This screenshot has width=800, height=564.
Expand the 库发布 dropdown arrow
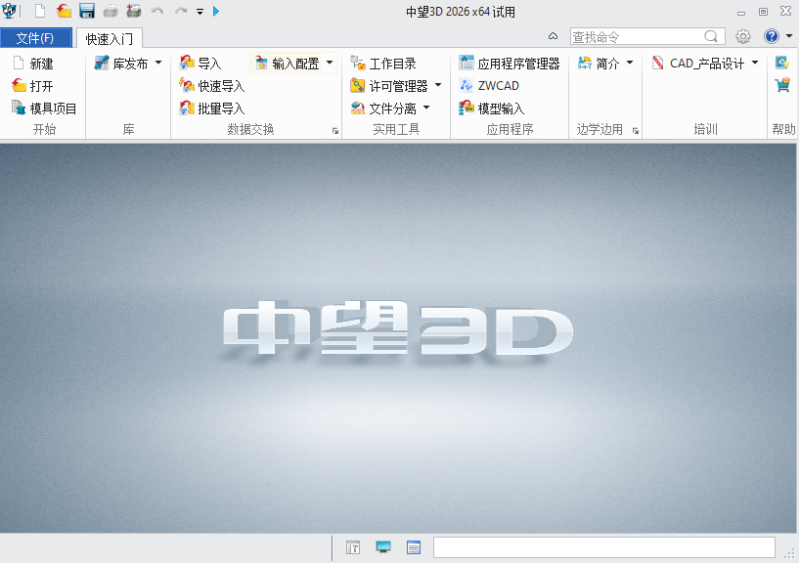(158, 63)
